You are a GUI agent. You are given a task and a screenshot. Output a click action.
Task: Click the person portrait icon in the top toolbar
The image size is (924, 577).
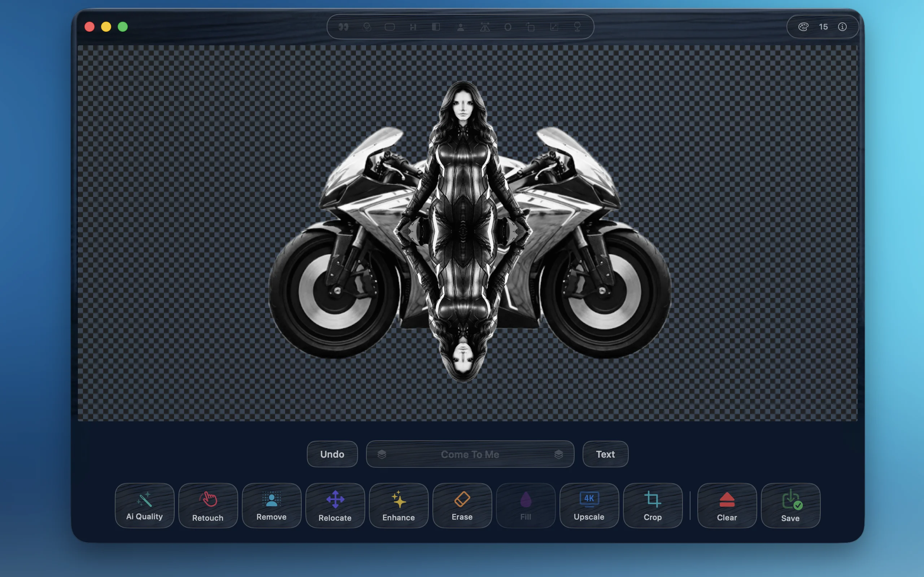point(461,27)
